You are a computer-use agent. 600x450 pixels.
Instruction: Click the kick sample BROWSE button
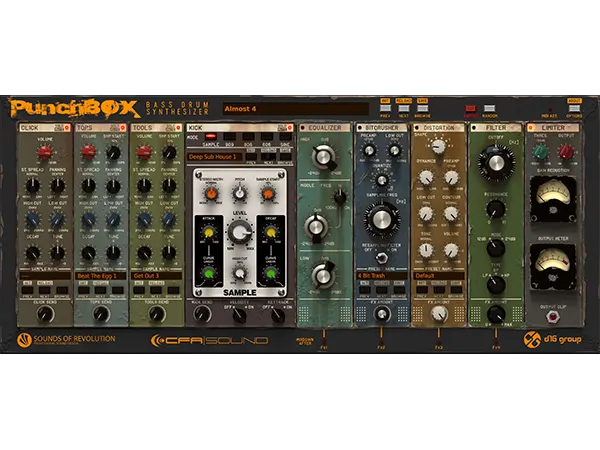[x=285, y=157]
